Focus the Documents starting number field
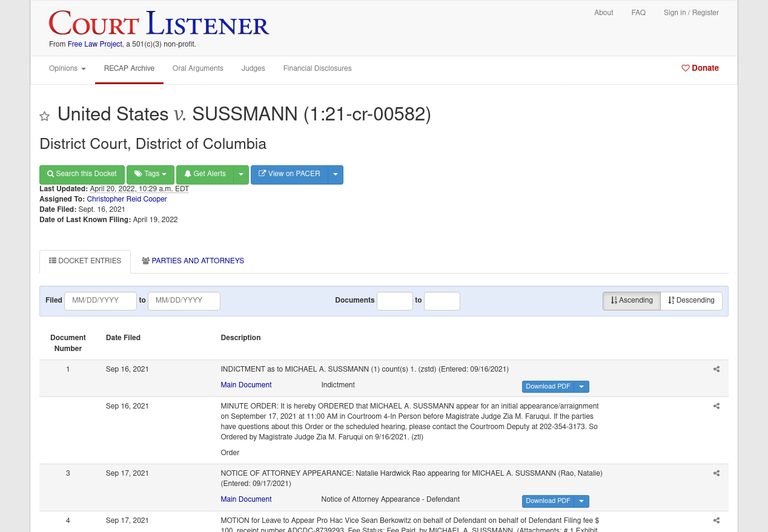The height and width of the screenshot is (532, 768). coord(395,301)
